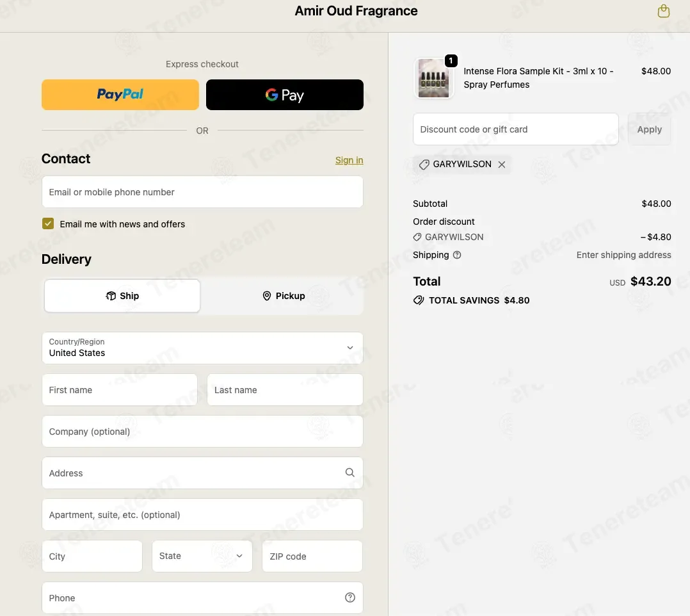The image size is (690, 616).
Task: Open the State dropdown
Action: [x=202, y=556]
